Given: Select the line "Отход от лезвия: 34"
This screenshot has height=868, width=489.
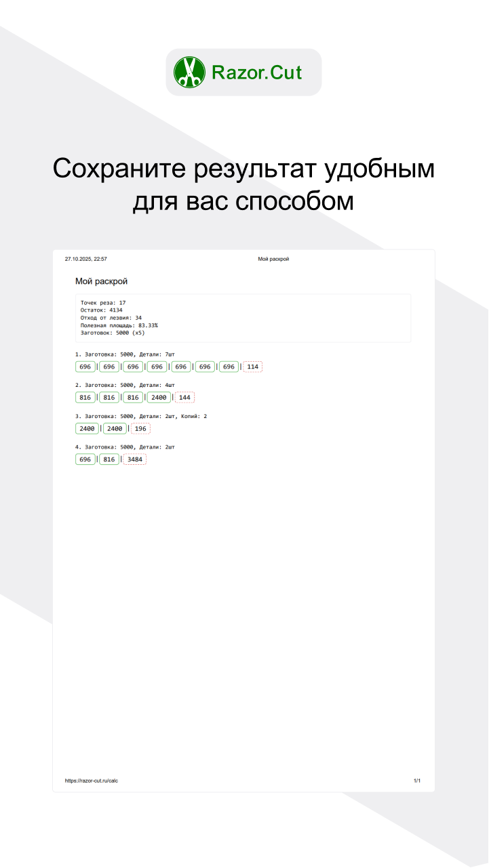Looking at the screenshot, I should pyautogui.click(x=111, y=318).
